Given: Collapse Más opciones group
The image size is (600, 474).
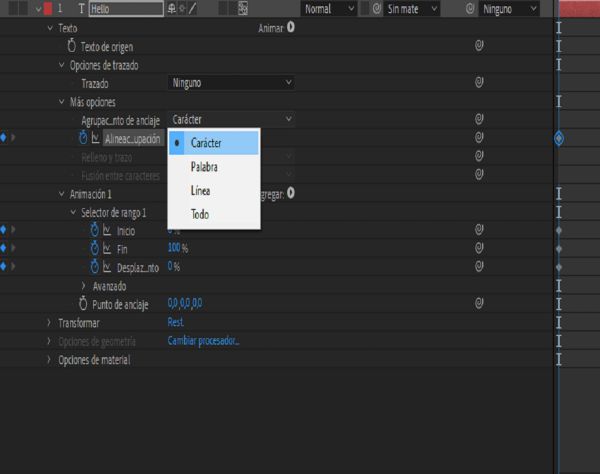Looking at the screenshot, I should [61, 102].
